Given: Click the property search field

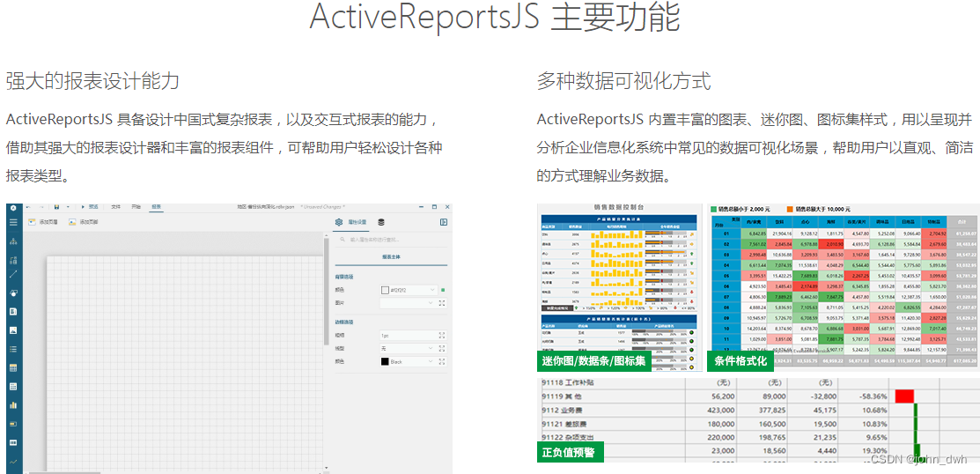Looking at the screenshot, I should [391, 240].
